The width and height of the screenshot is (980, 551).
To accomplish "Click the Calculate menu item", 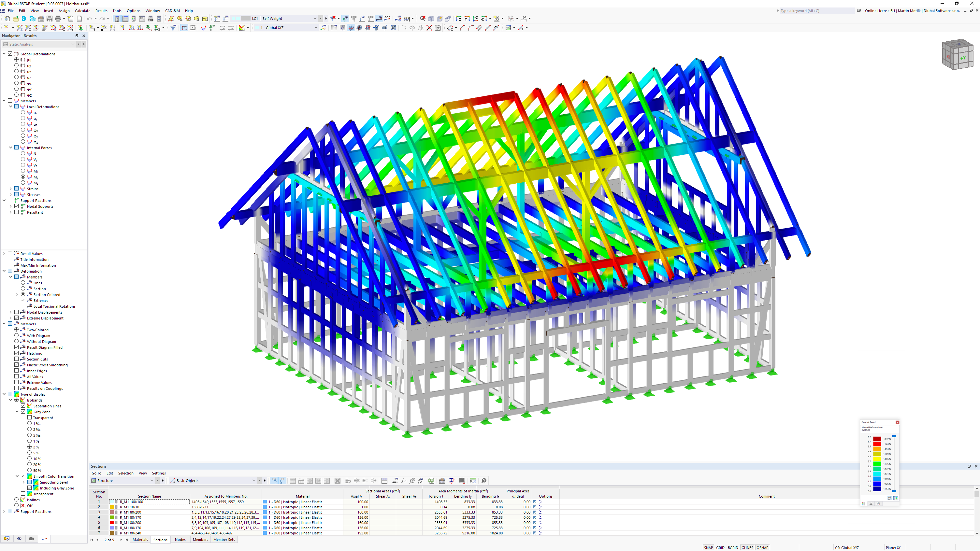I will click(83, 11).
